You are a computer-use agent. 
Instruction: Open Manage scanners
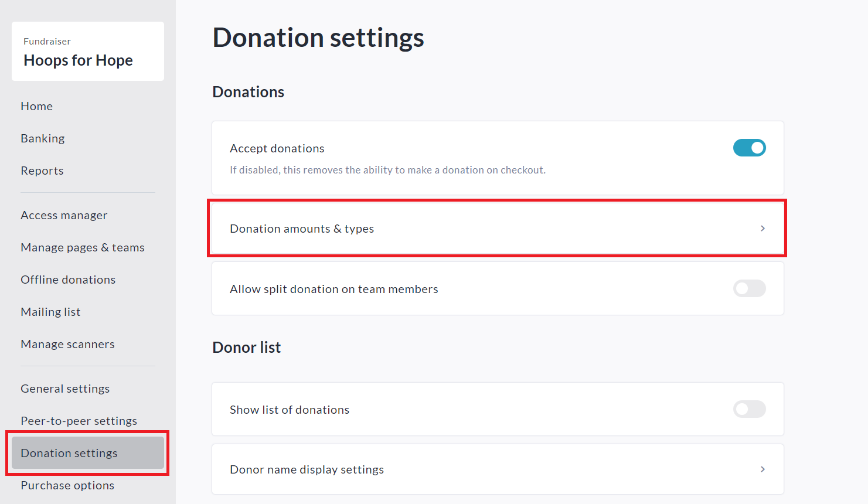[x=67, y=343]
